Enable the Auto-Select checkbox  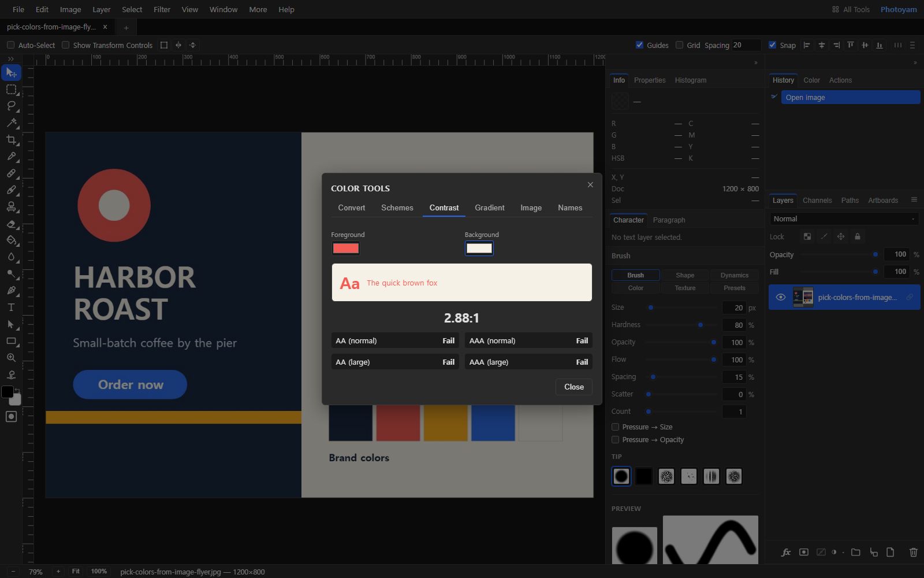point(10,45)
